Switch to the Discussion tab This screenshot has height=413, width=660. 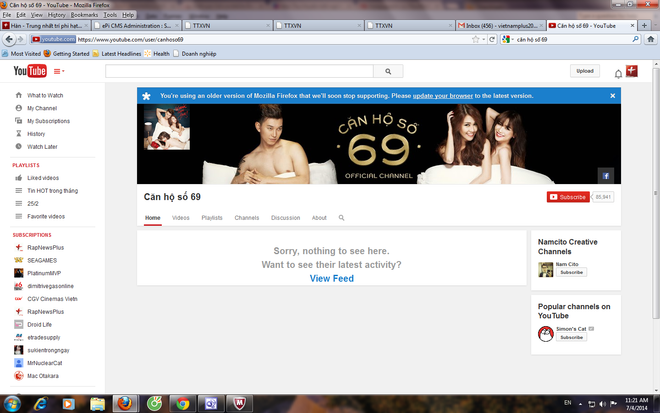tap(285, 217)
